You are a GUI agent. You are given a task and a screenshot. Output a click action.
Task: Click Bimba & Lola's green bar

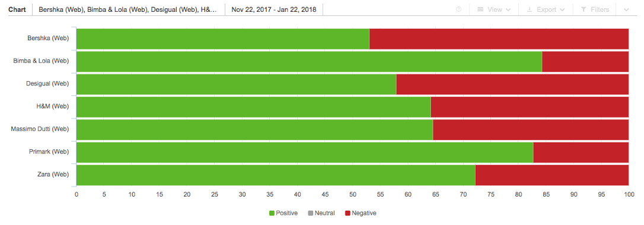click(x=310, y=62)
